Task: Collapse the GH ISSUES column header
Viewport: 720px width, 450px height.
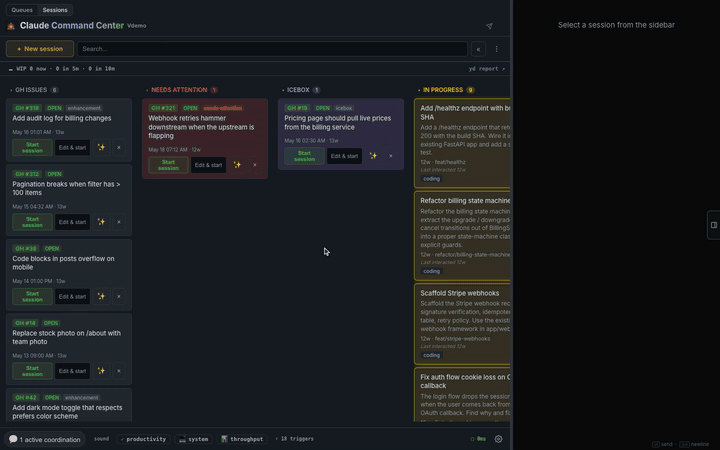Action: 34,90
